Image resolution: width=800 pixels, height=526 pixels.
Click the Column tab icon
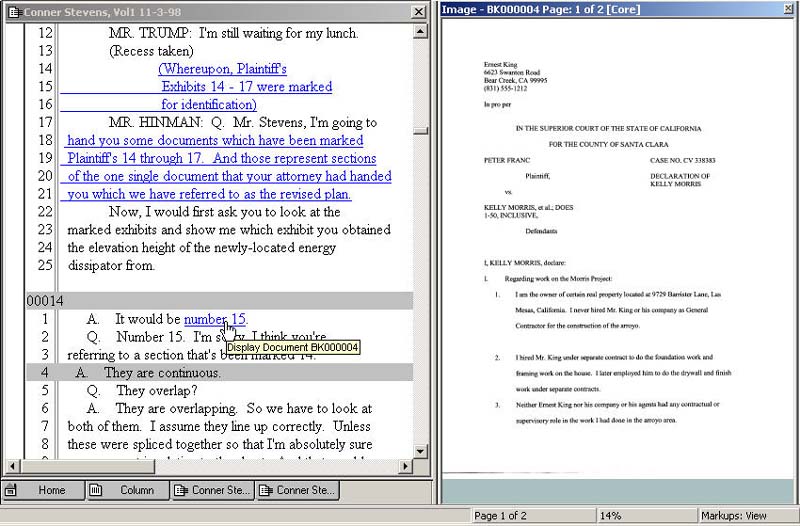(x=95, y=490)
